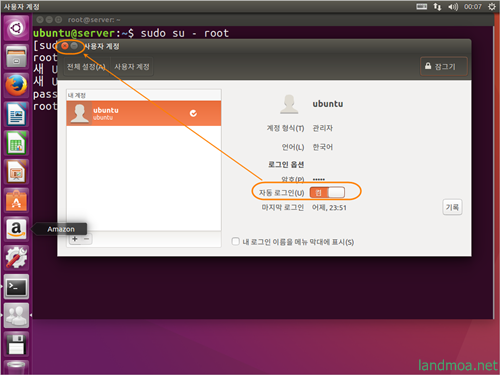This screenshot has width=500, height=375.
Task: Click the clock showing 00:07
Action: [473, 7]
